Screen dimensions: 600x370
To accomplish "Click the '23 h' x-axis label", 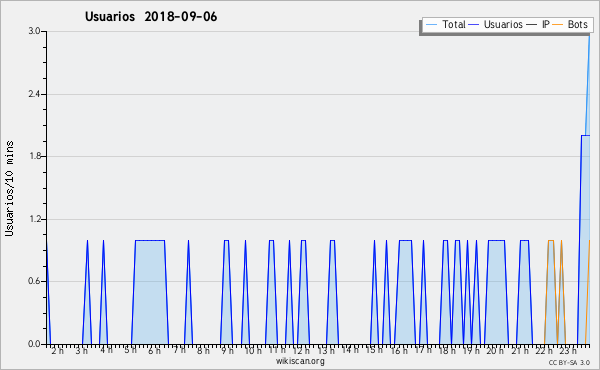I will (x=568, y=351).
